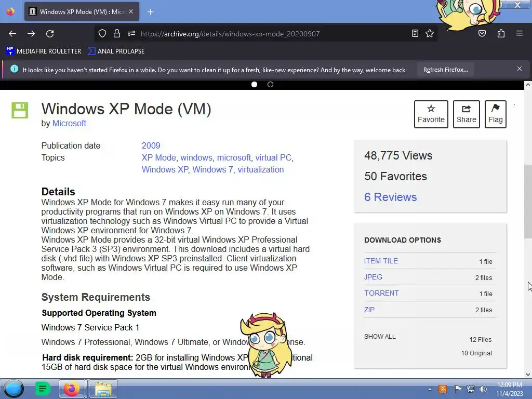Screen dimensions: 532x399
Task: Expand TORRENT download option
Action: click(x=381, y=293)
